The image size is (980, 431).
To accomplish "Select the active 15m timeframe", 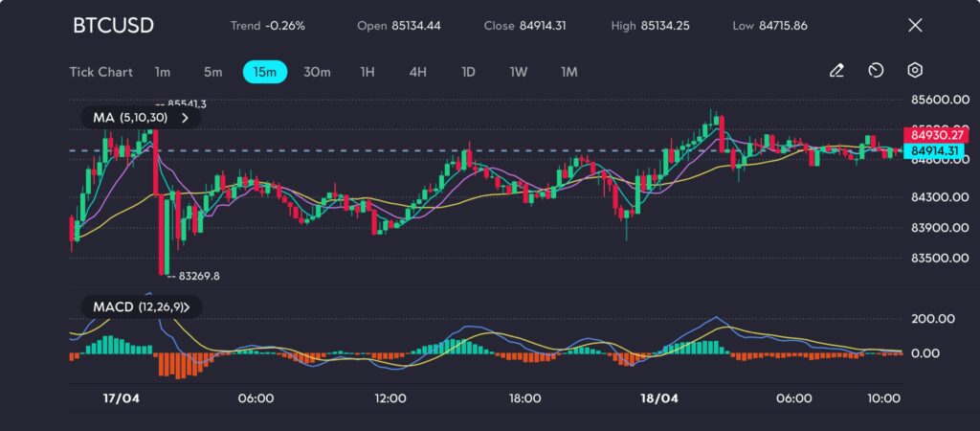I will pyautogui.click(x=265, y=72).
